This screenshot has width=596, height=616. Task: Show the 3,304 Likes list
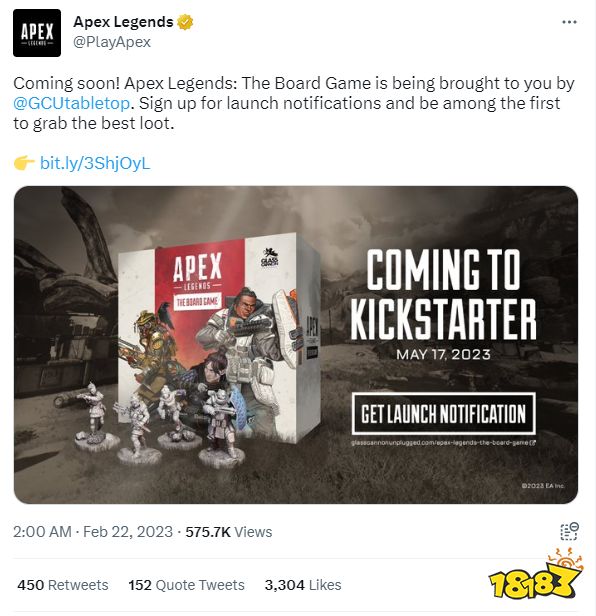click(x=303, y=585)
